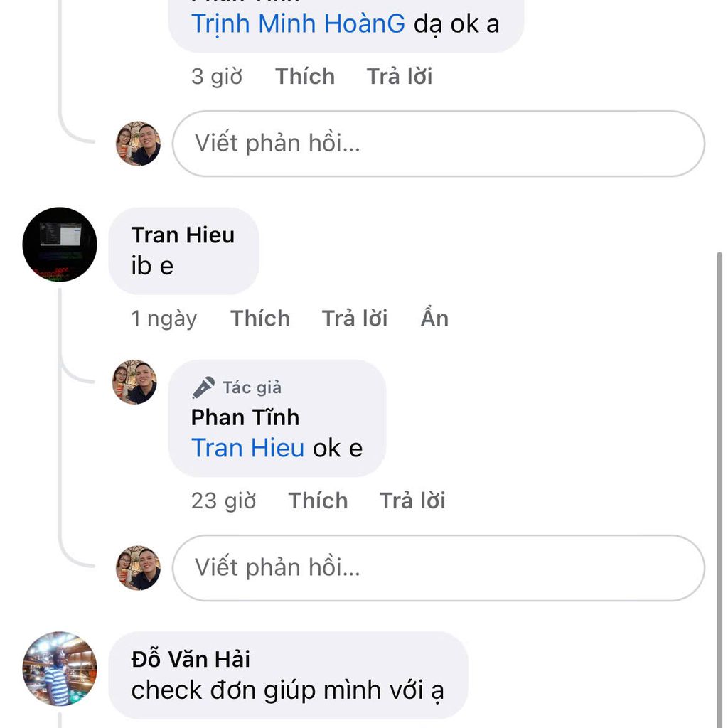Open Phan Tĩnh's profile name
728x728 pixels.
pyautogui.click(x=245, y=417)
